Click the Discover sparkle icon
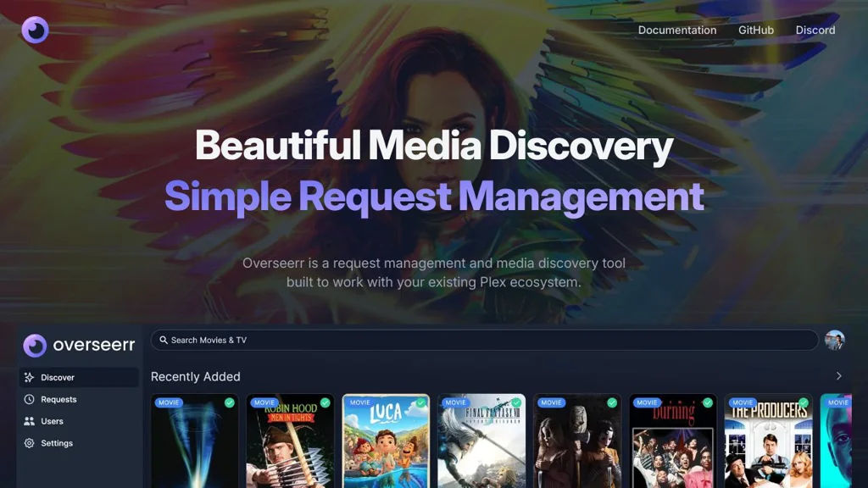Screen dimensions: 868x488 point(30,377)
